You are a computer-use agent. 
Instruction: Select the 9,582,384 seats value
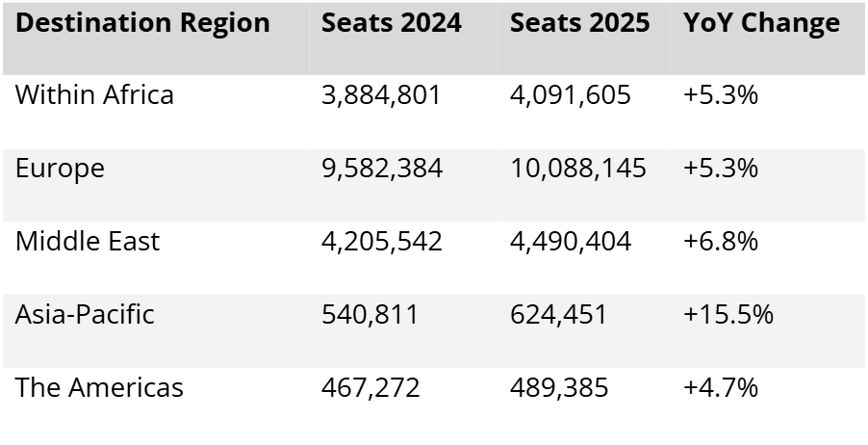[x=381, y=169]
